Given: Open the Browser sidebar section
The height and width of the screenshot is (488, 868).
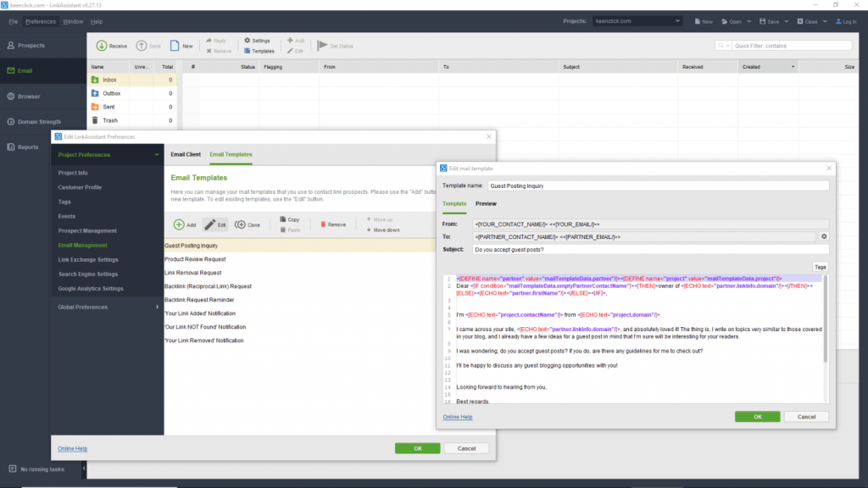Looking at the screenshot, I should coord(43,97).
